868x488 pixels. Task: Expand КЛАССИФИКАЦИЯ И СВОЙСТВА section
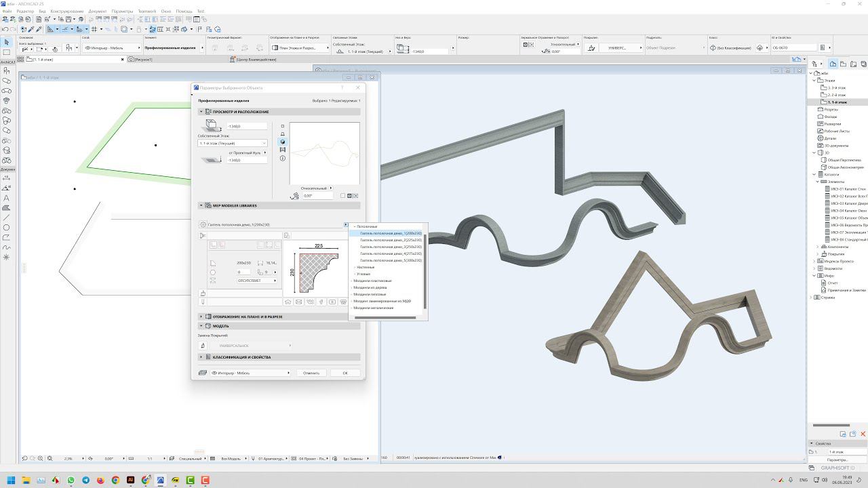pyautogui.click(x=201, y=357)
